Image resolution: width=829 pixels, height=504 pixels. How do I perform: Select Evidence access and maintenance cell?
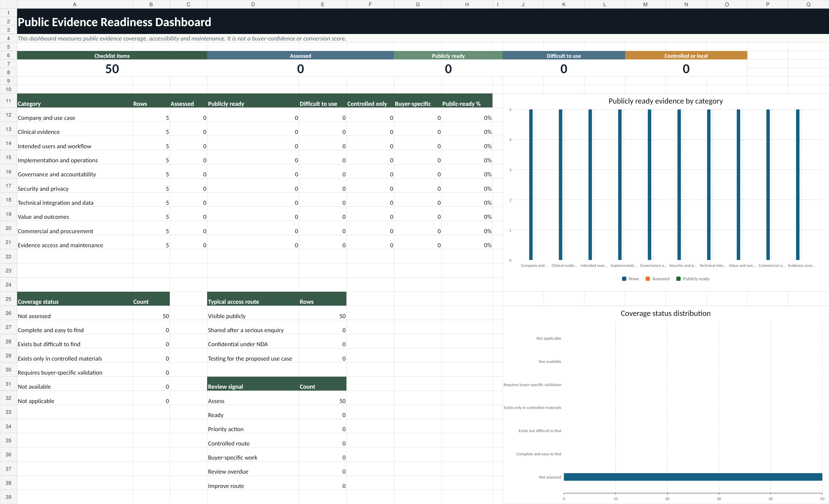tap(75, 242)
